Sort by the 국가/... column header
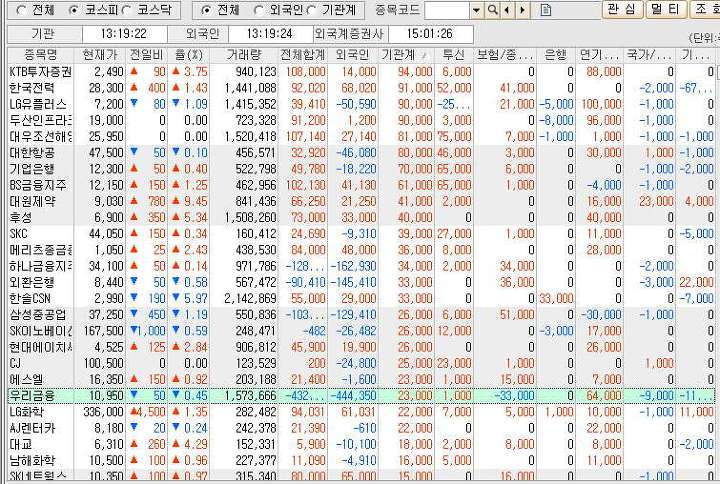Screen dimensions: 720x484 click(x=649, y=55)
